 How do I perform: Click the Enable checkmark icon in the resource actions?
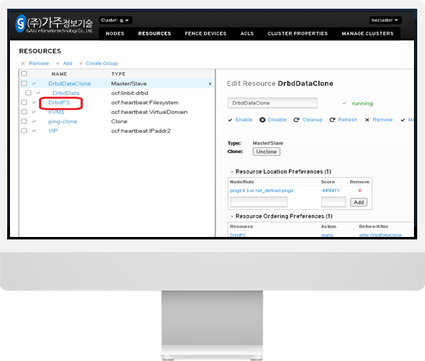pyautogui.click(x=230, y=120)
